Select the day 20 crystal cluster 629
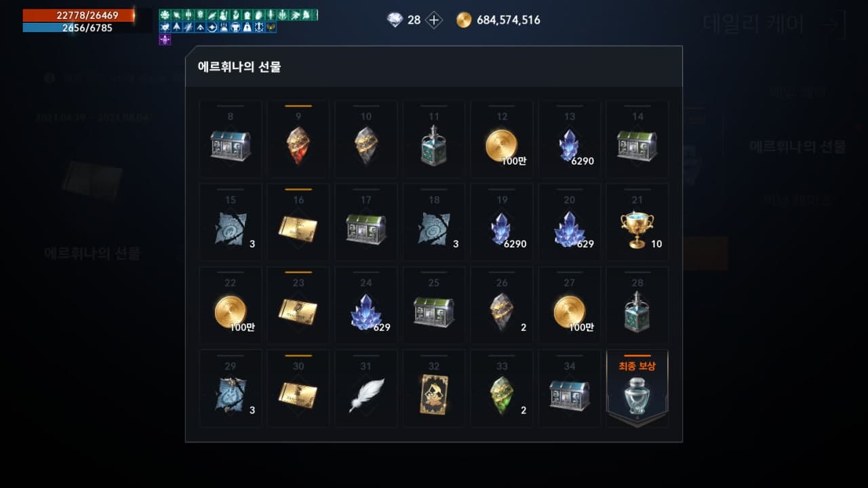The image size is (868, 488). (x=570, y=222)
